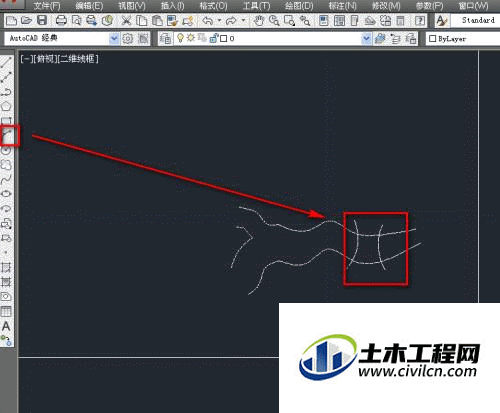Open Help with the question mark icon
This screenshot has width=500, height=413.
tap(420, 21)
